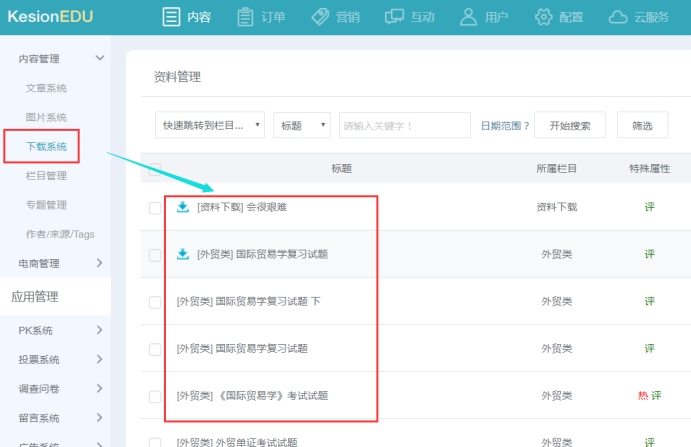691x447 pixels.
Task: Open 文章系统 in the sidebar
Action: coord(46,88)
